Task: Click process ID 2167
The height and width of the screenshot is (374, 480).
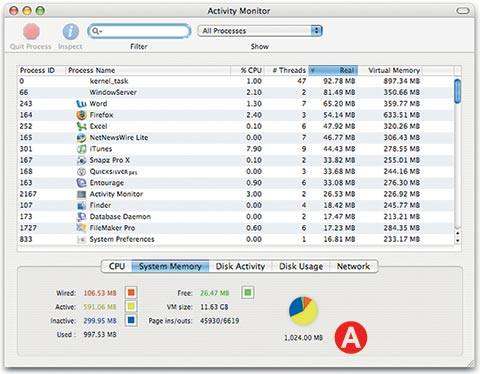Action: pyautogui.click(x=28, y=194)
